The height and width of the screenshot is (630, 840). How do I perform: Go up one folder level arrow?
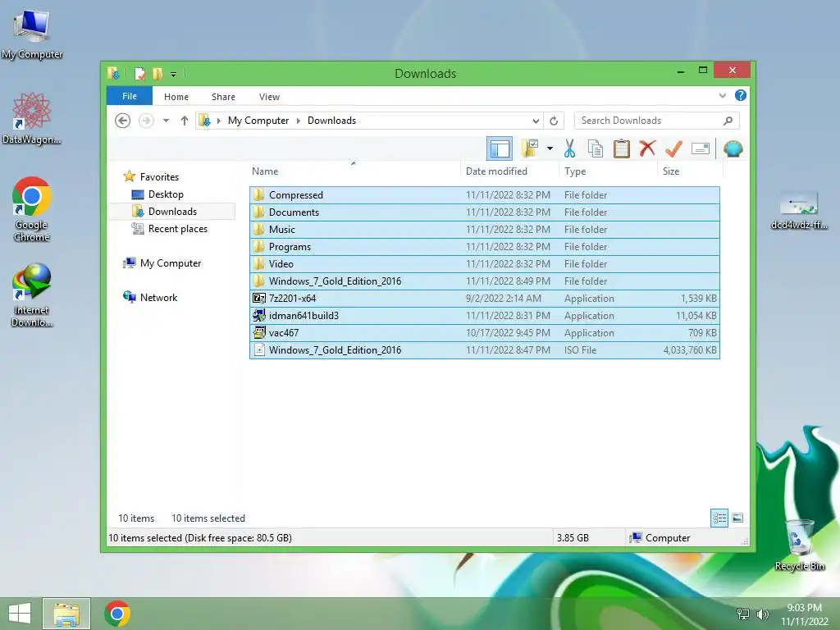pos(185,121)
